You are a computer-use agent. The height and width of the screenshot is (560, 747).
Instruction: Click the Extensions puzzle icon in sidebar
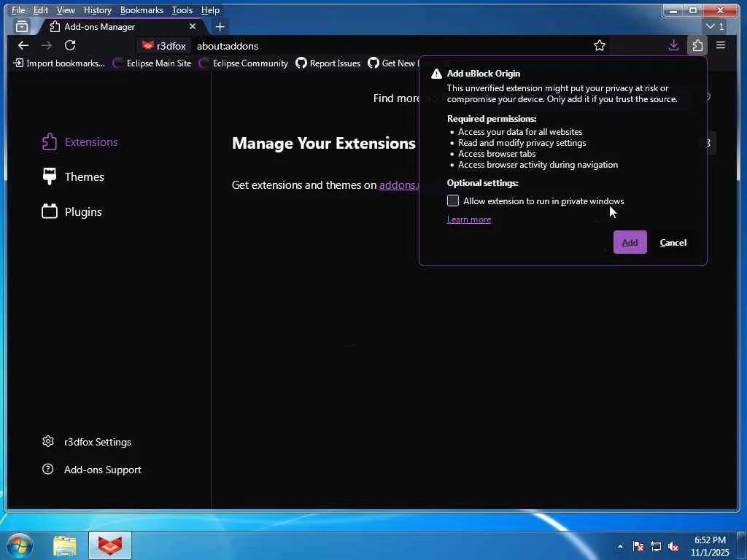coord(49,142)
